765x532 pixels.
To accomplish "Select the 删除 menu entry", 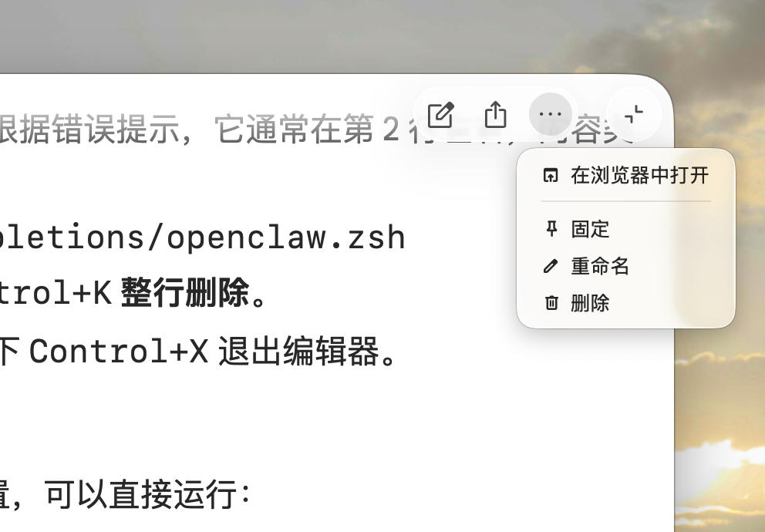I will click(626, 303).
